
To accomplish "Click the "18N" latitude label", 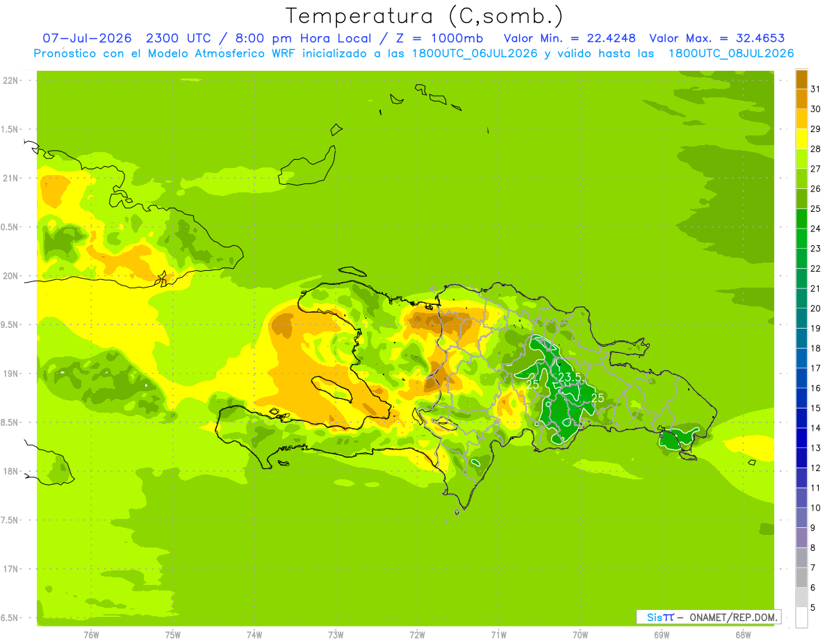I will point(10,471).
